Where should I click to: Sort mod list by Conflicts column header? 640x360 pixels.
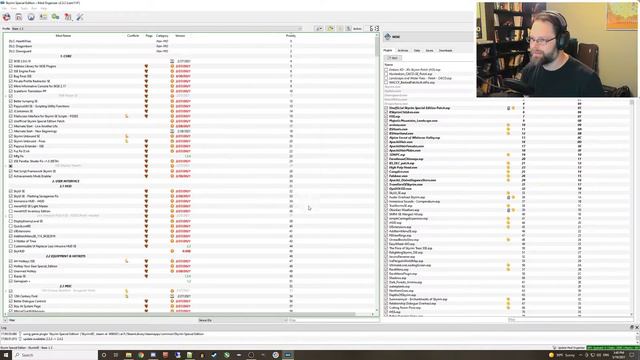click(133, 36)
